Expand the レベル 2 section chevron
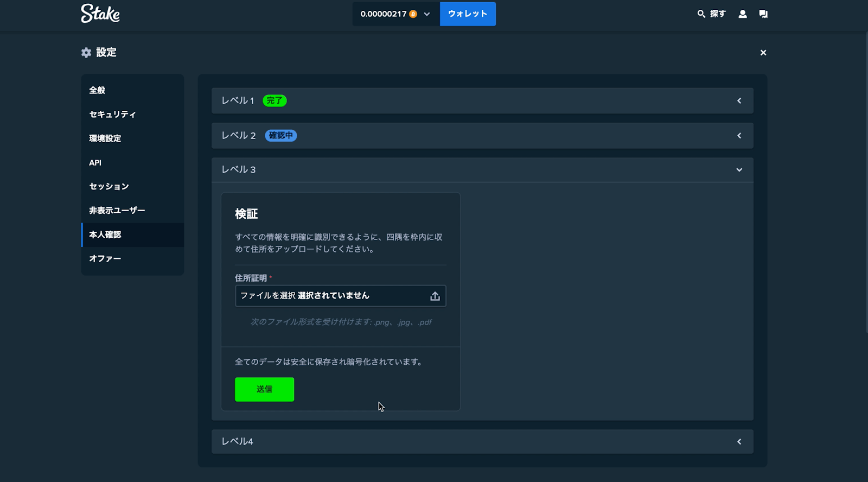 tap(739, 136)
